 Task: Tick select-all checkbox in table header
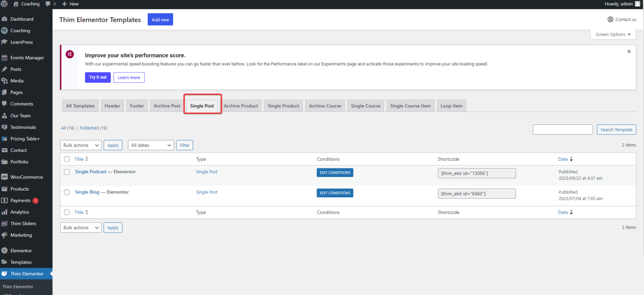(67, 159)
